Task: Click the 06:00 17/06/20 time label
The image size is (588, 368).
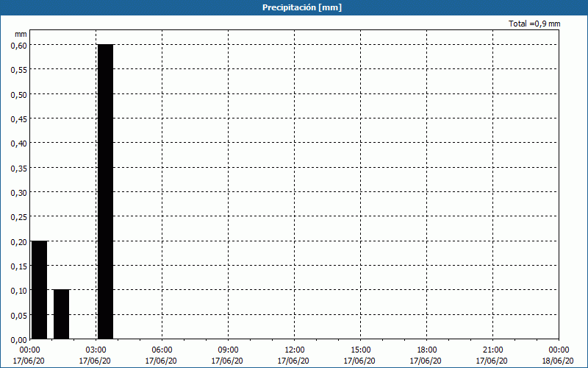Action: point(161,355)
